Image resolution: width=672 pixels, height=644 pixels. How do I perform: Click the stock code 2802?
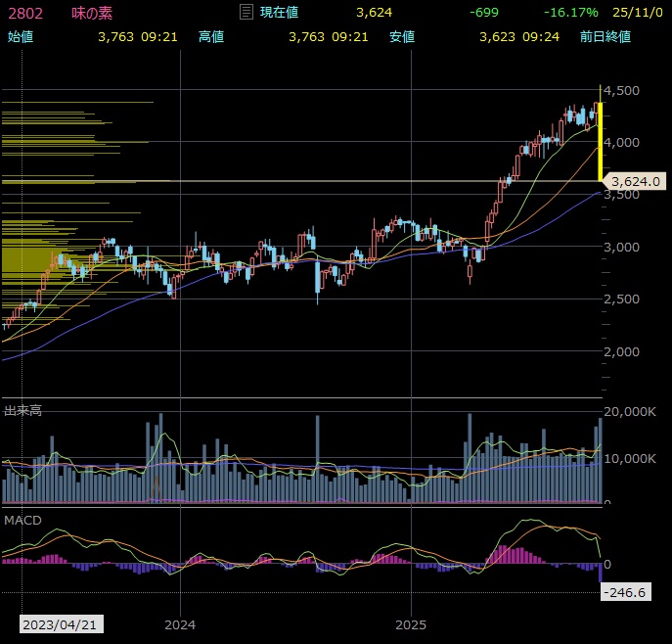click(x=25, y=13)
